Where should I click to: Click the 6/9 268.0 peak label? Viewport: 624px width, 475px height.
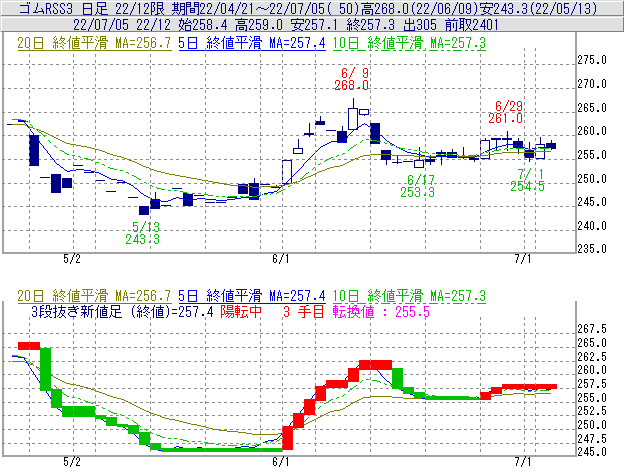(x=351, y=79)
